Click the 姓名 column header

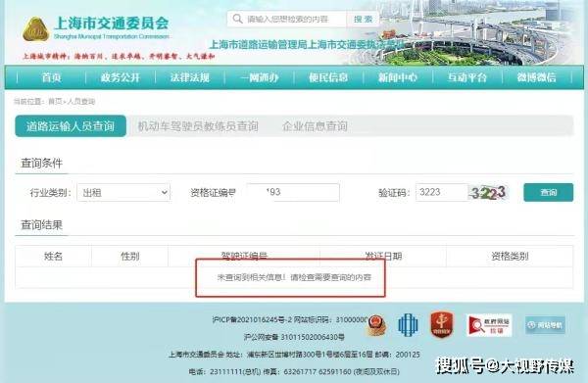pos(53,257)
